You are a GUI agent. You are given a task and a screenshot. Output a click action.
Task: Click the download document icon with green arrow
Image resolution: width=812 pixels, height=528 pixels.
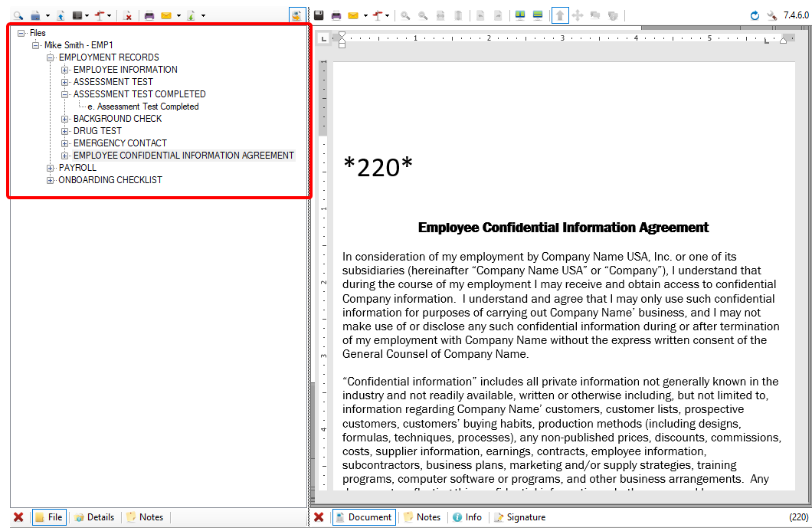[x=191, y=15]
